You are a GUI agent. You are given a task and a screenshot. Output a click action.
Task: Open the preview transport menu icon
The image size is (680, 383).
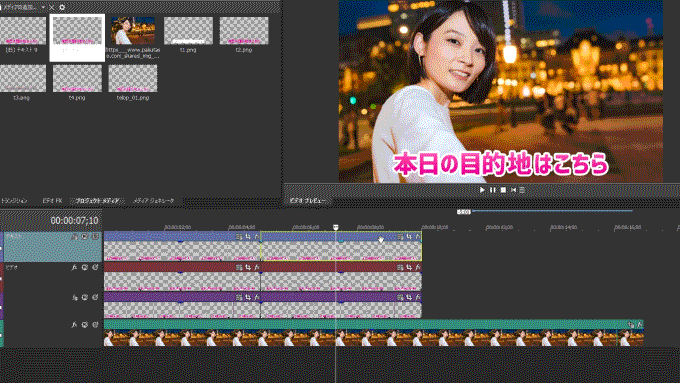523,190
